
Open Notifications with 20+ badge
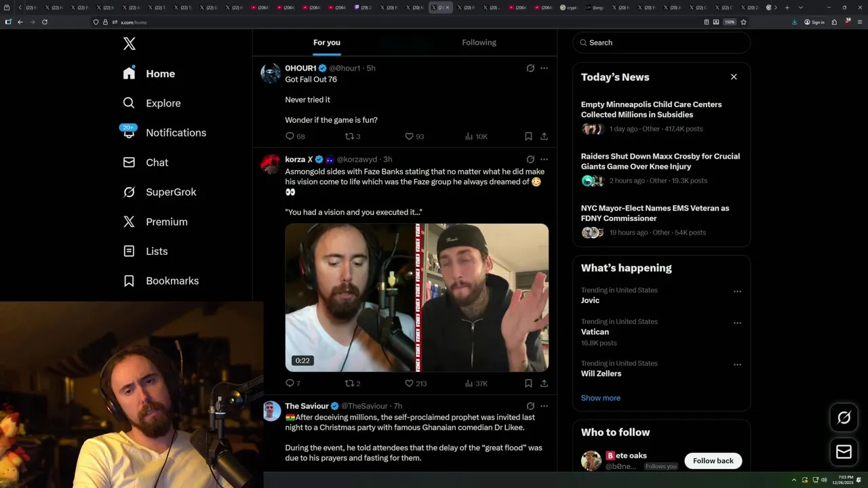click(164, 133)
